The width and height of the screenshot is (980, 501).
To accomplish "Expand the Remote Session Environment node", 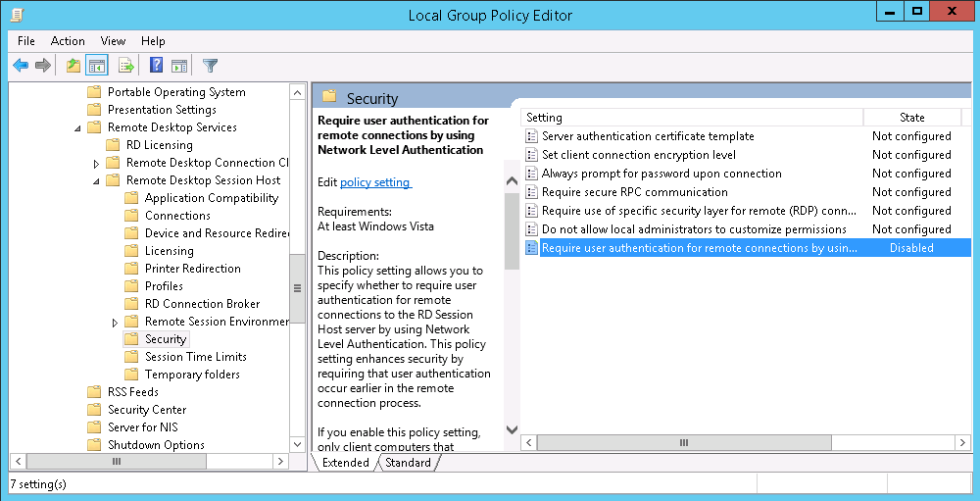I will point(115,323).
